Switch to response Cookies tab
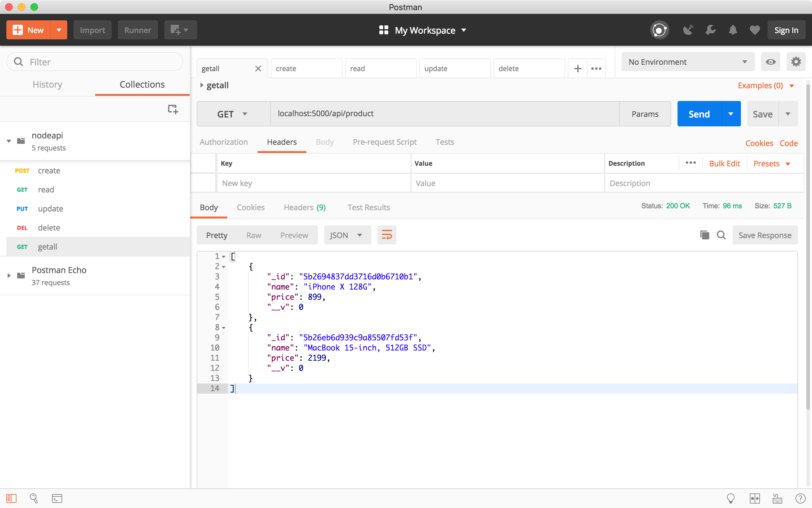Image resolution: width=812 pixels, height=508 pixels. click(251, 207)
